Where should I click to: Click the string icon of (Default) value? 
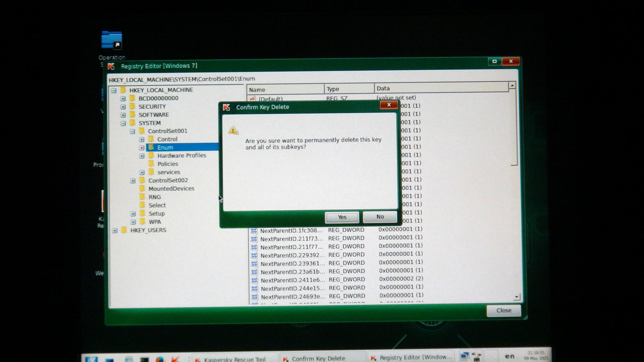pos(252,99)
